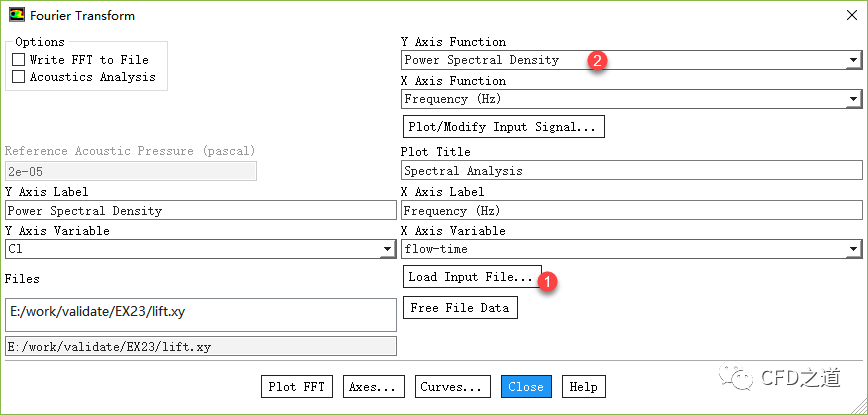Open Help for Fourier Transform
The width and height of the screenshot is (868, 415).
coord(583,387)
